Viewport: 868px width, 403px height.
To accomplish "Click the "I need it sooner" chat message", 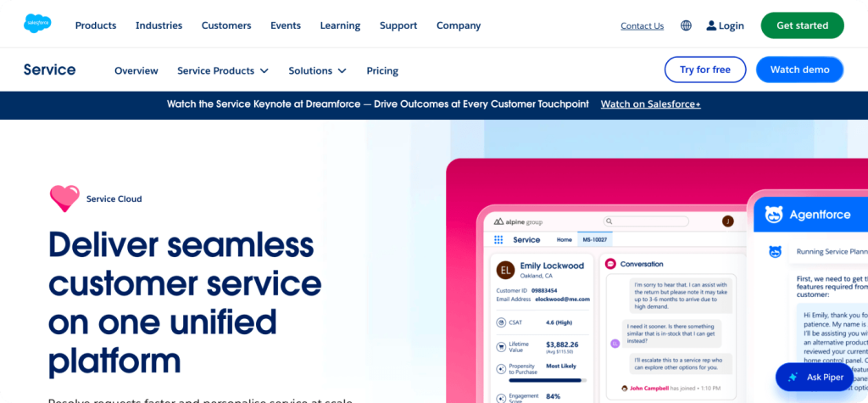I will 671,332.
